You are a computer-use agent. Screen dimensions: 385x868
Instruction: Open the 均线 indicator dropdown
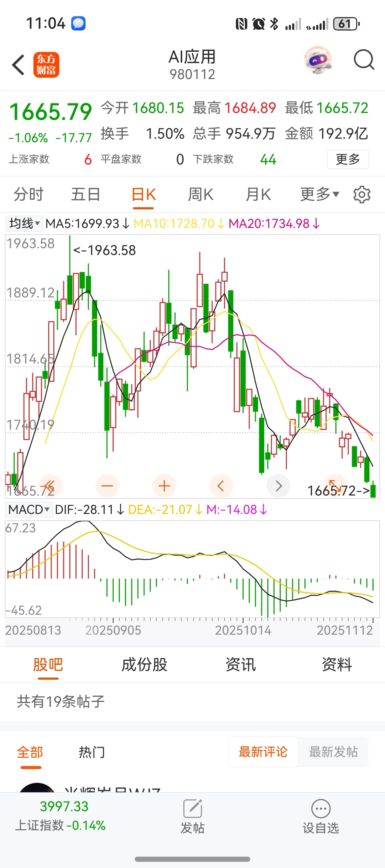point(24,223)
